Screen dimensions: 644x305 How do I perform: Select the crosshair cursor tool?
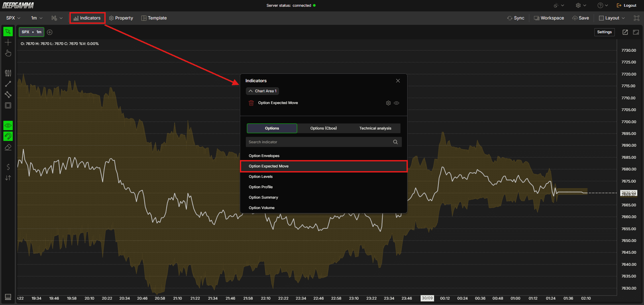pyautogui.click(x=8, y=43)
